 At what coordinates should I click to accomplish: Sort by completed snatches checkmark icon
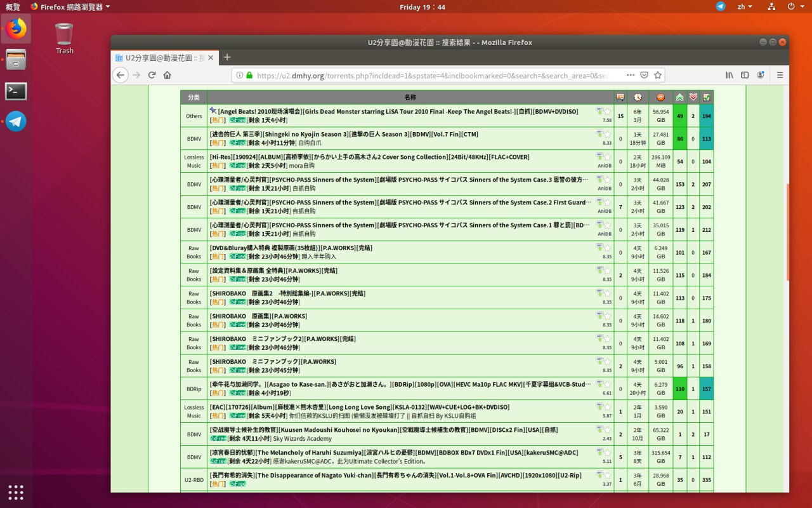point(706,97)
